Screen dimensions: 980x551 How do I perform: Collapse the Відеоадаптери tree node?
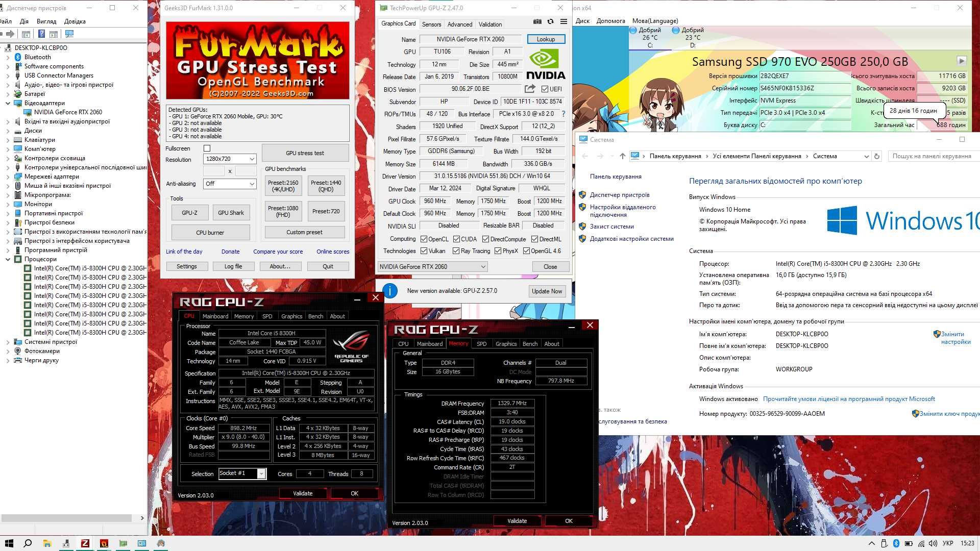pyautogui.click(x=8, y=103)
